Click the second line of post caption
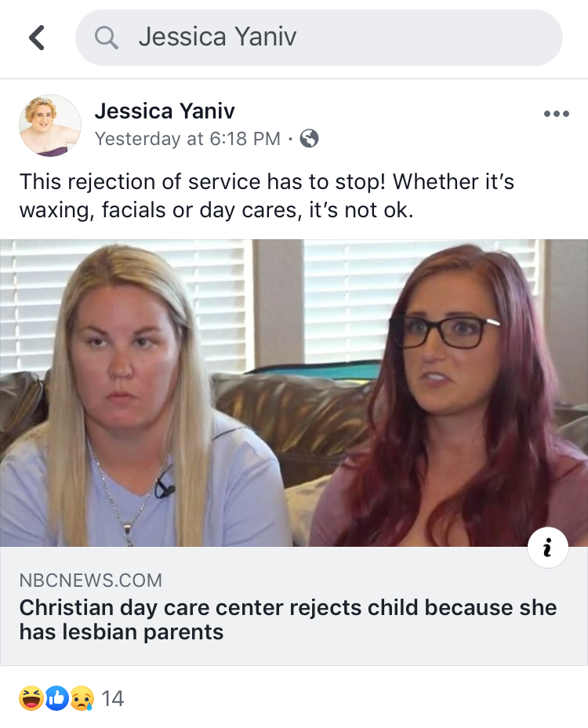Screen dimensions: 588x728 point(216,210)
